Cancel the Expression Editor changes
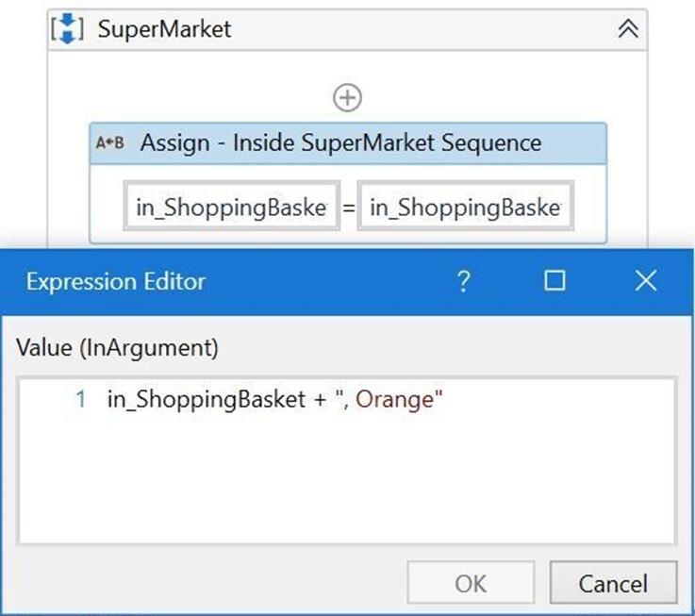This screenshot has width=695, height=616. tap(614, 583)
